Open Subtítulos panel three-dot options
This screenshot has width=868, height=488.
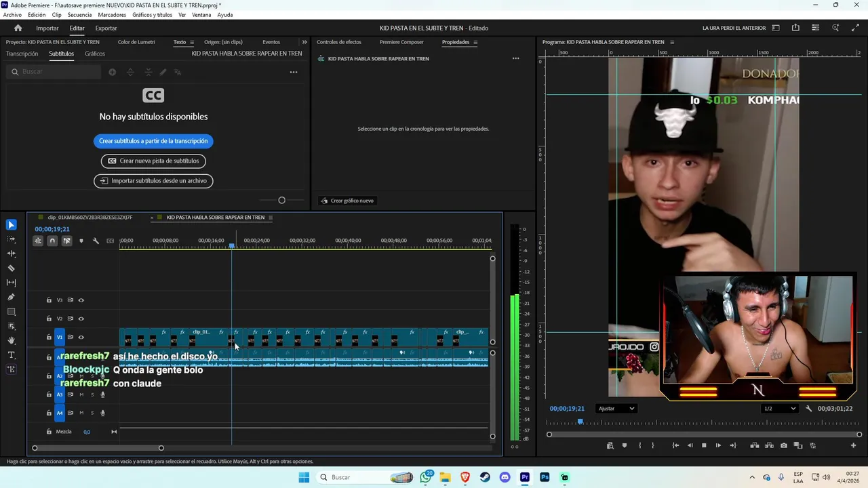[294, 72]
